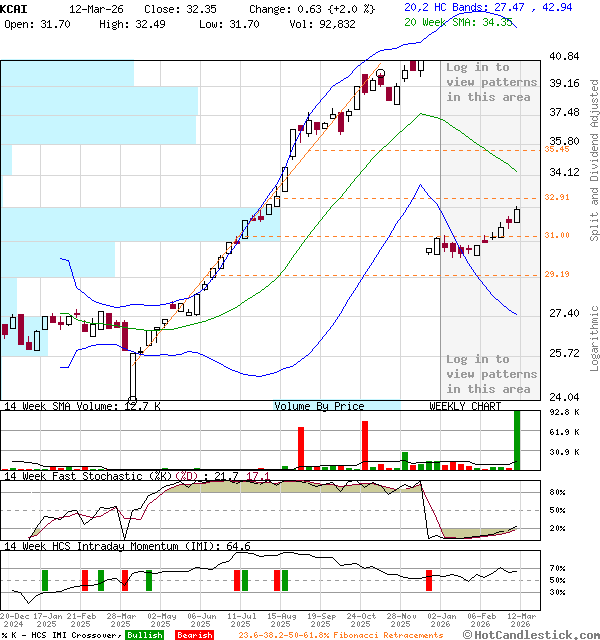The image size is (600, 640).
Task: Click the 20-Dec 2024 date axis label
Action: click(x=14, y=622)
